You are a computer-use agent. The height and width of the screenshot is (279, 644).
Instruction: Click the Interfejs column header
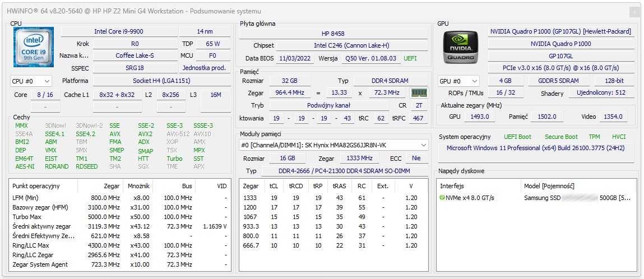pos(452,186)
